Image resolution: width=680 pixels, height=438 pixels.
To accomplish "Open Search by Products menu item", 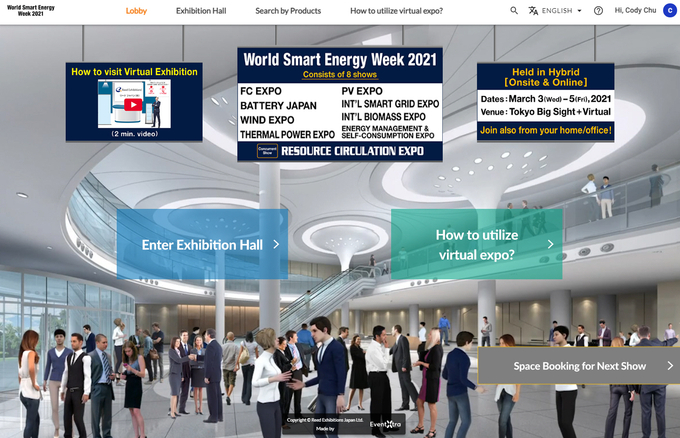I will coord(288,11).
